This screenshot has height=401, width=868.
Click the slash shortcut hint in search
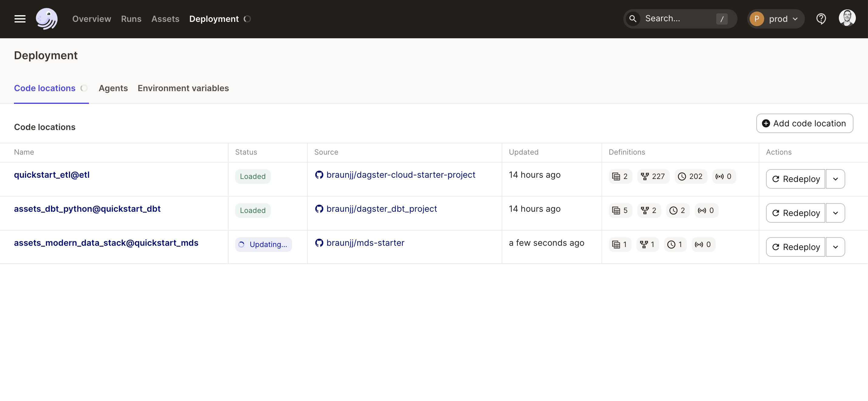point(722,19)
